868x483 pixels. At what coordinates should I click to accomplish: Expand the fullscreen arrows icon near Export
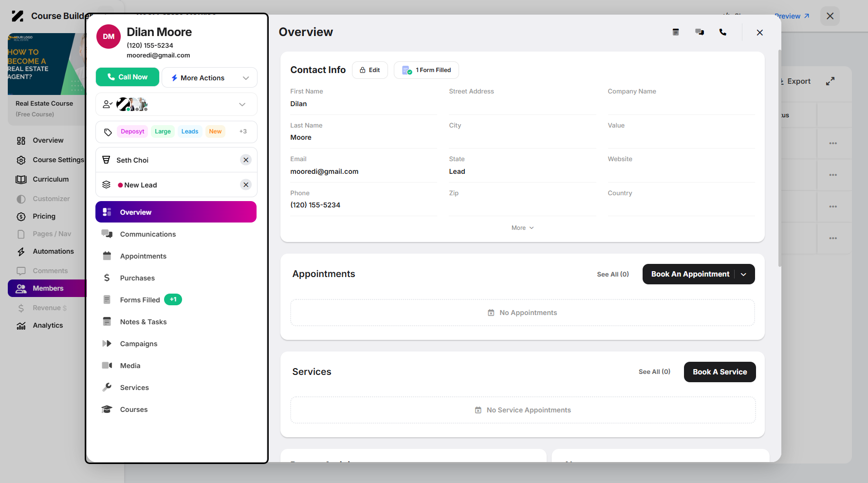(830, 81)
